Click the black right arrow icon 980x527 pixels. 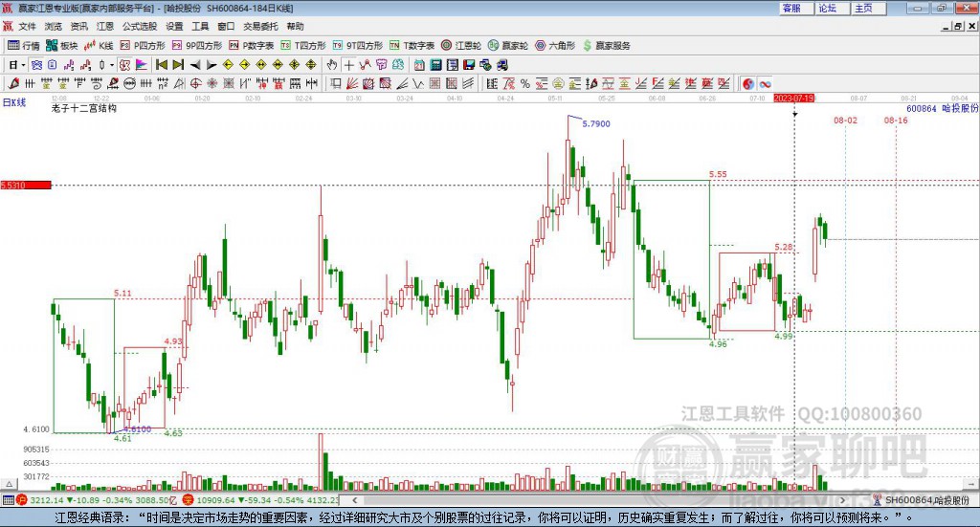pyautogui.click(x=212, y=65)
